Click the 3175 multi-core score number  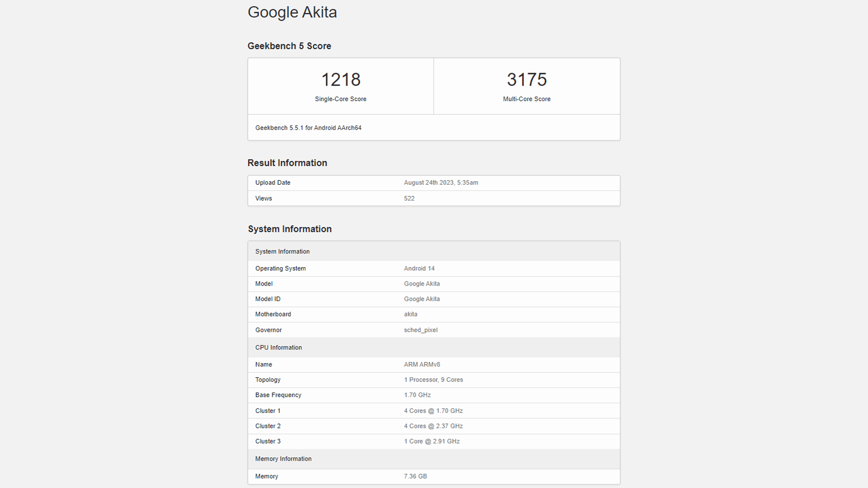tap(527, 80)
